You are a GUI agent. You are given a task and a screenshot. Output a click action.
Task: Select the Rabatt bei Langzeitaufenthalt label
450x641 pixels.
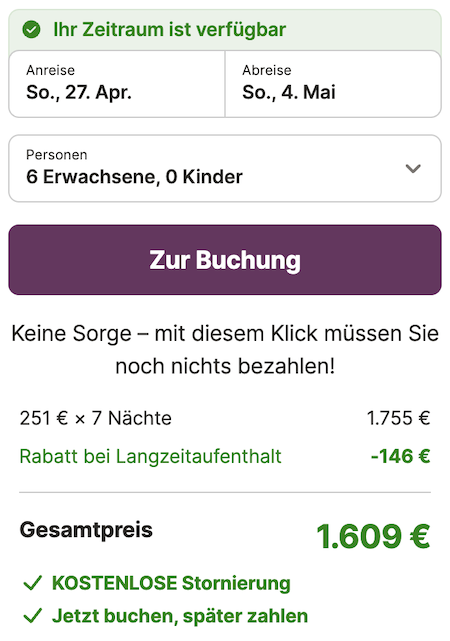click(x=150, y=456)
